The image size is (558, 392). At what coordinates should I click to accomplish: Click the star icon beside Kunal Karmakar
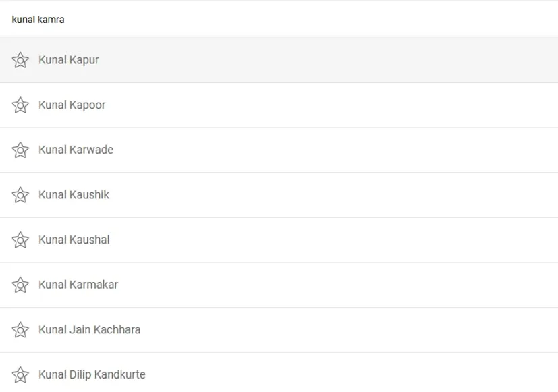20,285
